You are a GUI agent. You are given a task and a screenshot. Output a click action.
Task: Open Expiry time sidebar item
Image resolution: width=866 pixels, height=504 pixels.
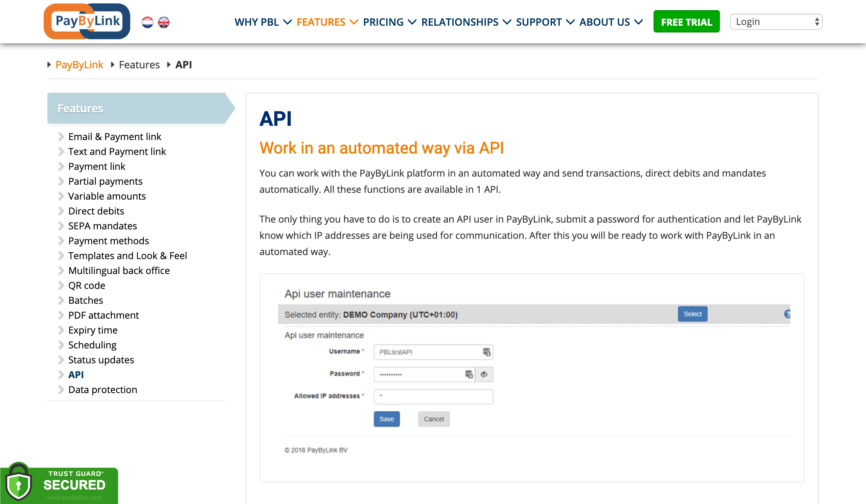tap(93, 330)
